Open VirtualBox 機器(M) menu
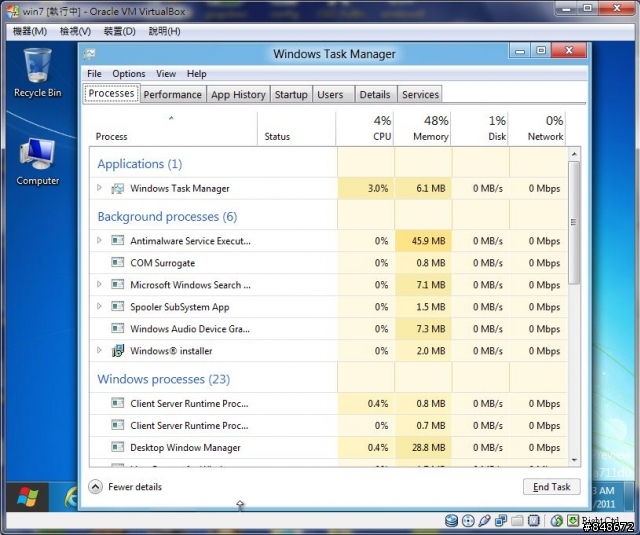Image resolution: width=640 pixels, height=535 pixels. point(29,31)
